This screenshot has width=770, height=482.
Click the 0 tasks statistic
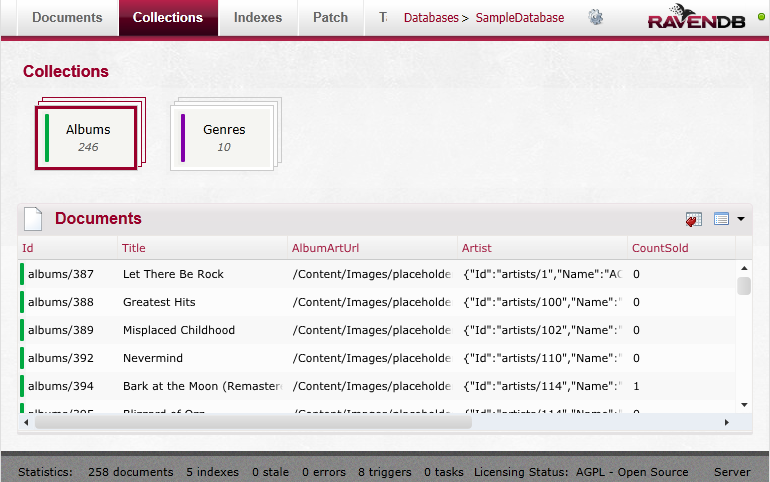click(x=444, y=472)
